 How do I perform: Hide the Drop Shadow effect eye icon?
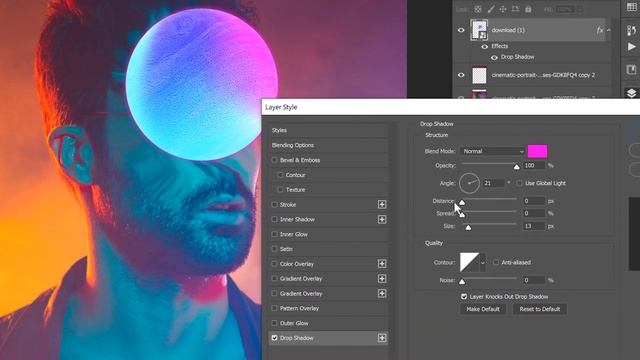[x=494, y=58]
